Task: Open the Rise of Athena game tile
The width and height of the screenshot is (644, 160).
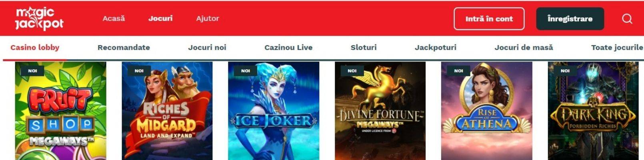Action: tap(487, 111)
